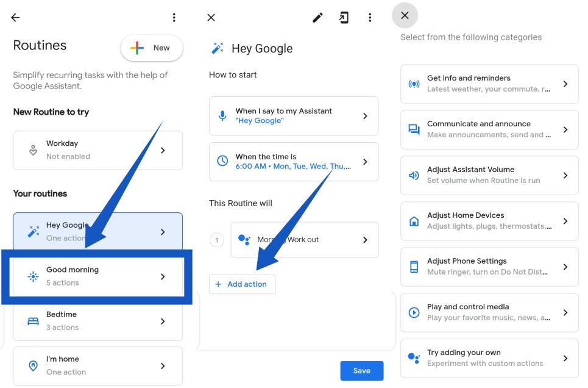Open When the time is chevron
Viewport: 588px width, 388px height.
(365, 162)
